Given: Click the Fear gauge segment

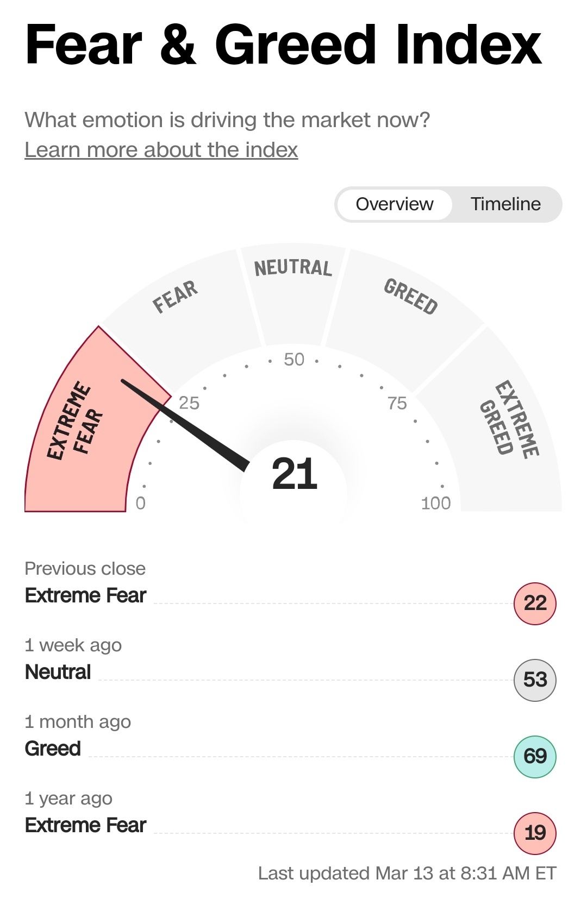Looking at the screenshot, I should click(x=179, y=304).
